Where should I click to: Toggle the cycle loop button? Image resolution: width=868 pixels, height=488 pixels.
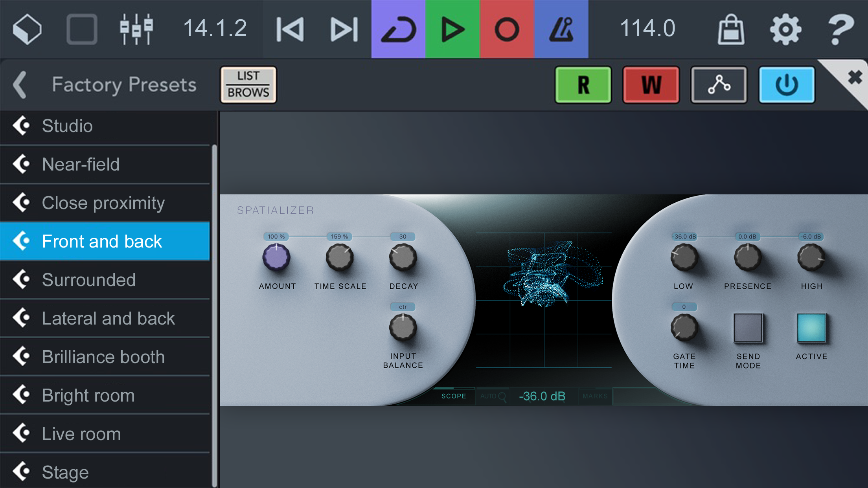pyautogui.click(x=398, y=29)
